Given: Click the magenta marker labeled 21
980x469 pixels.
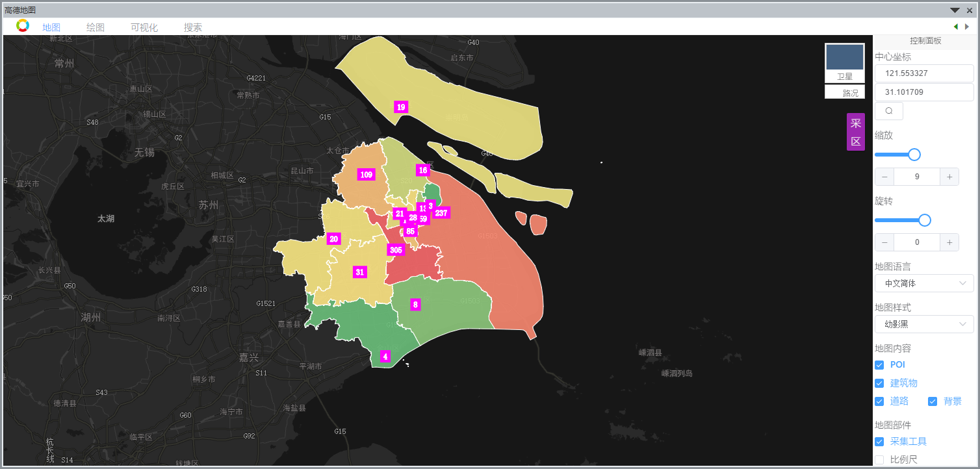Looking at the screenshot, I should [400, 214].
